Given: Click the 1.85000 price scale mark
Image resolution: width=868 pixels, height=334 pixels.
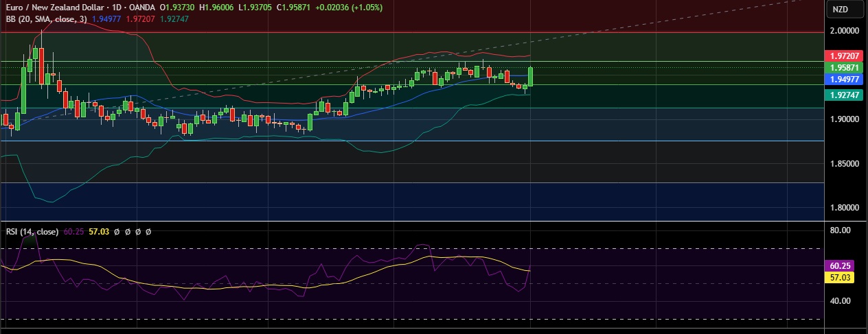Looking at the screenshot, I should point(845,164).
